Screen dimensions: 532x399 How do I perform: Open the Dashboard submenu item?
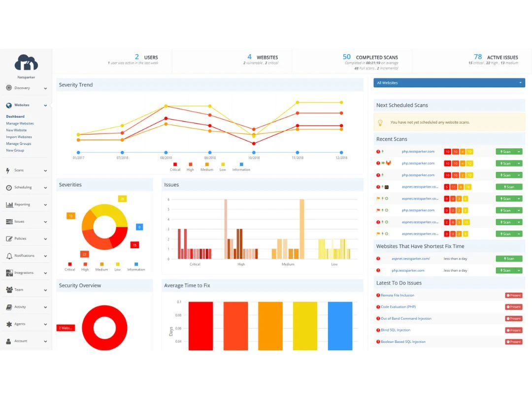pyautogui.click(x=15, y=116)
